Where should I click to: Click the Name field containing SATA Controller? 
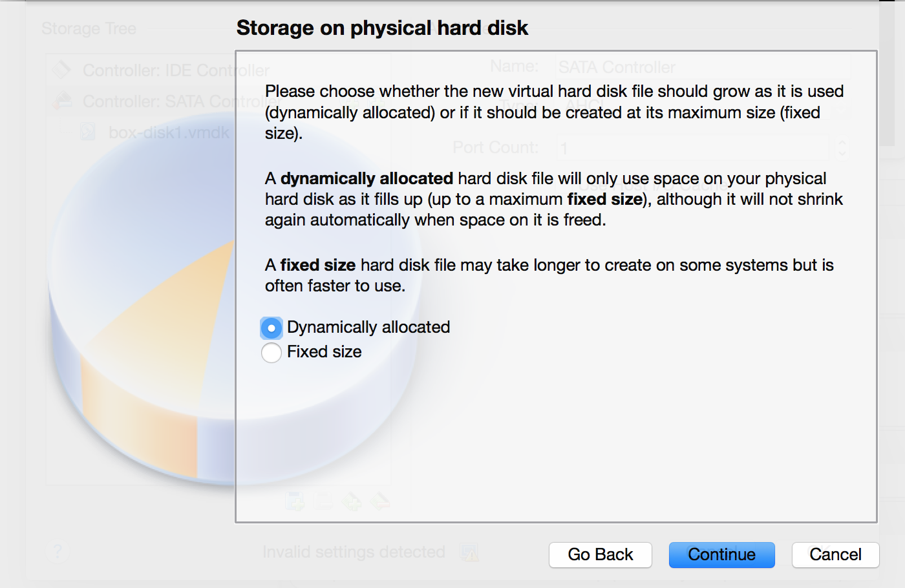point(701,67)
